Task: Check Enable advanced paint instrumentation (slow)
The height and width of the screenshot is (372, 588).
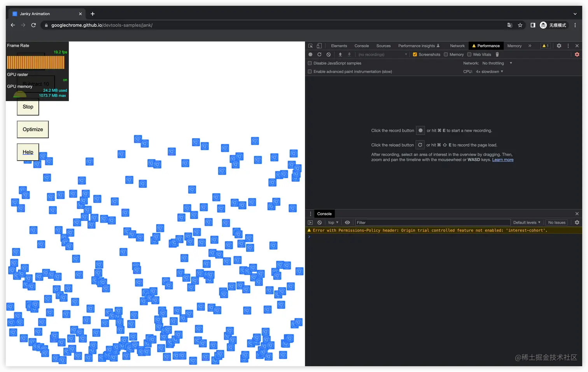Action: pyautogui.click(x=310, y=72)
